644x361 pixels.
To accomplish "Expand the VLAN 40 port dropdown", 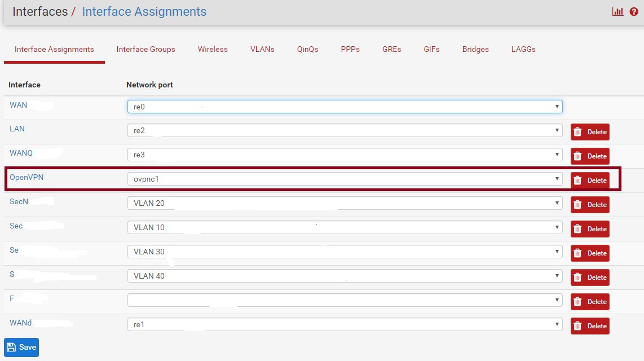I will pos(345,276).
